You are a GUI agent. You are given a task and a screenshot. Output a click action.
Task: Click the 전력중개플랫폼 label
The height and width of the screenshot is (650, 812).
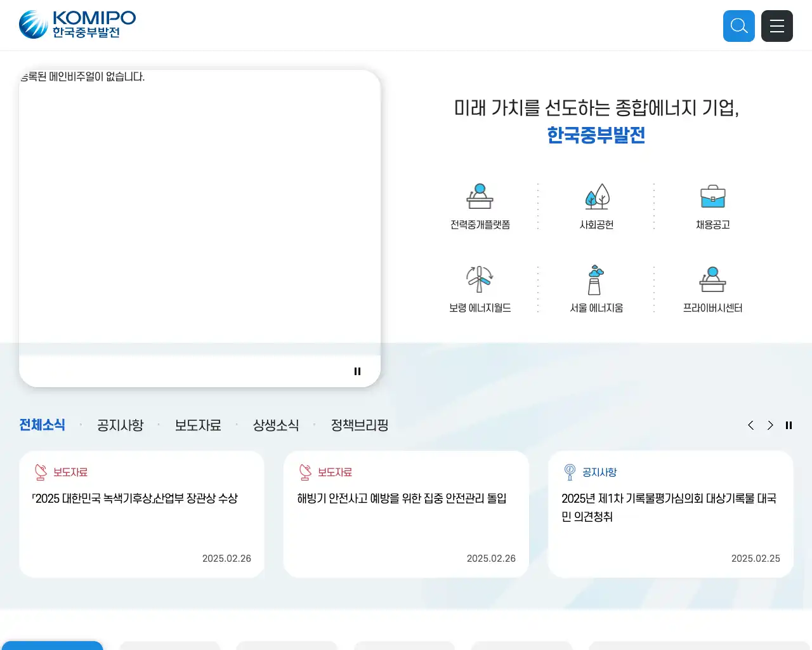pyautogui.click(x=480, y=225)
